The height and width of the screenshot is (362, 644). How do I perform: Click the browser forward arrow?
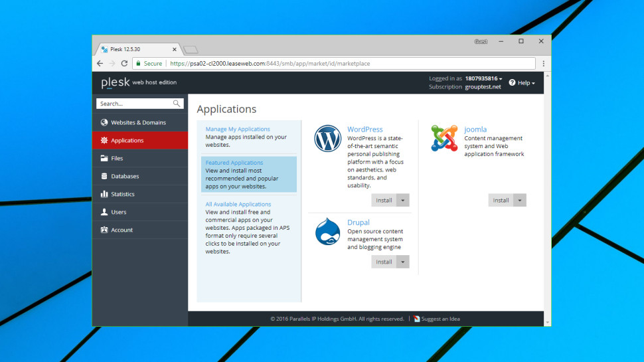click(112, 63)
